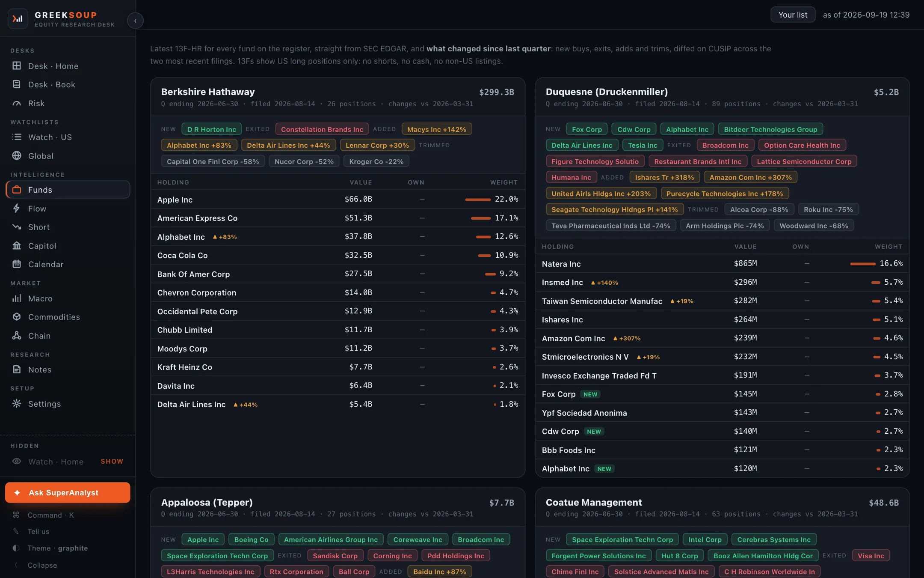
Task: Click the Weight column header in Berkshire
Action: tap(503, 182)
